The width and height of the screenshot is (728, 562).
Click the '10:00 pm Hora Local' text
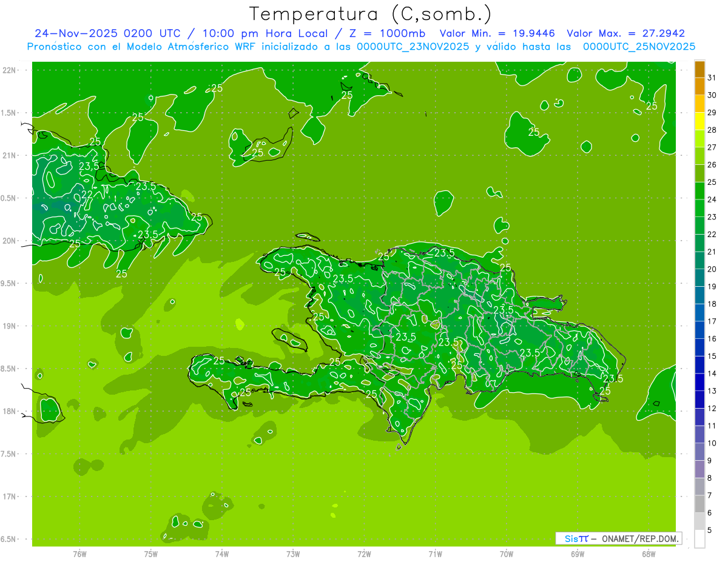(x=265, y=33)
